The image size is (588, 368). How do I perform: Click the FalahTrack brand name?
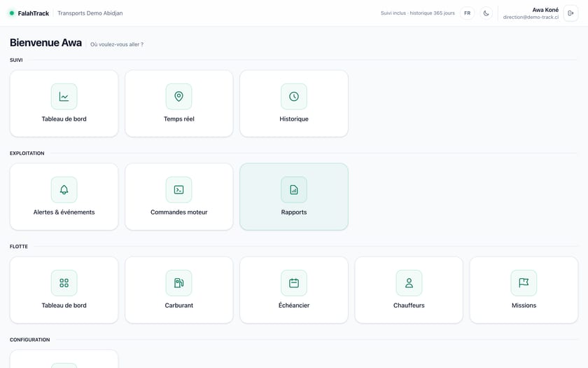(34, 13)
